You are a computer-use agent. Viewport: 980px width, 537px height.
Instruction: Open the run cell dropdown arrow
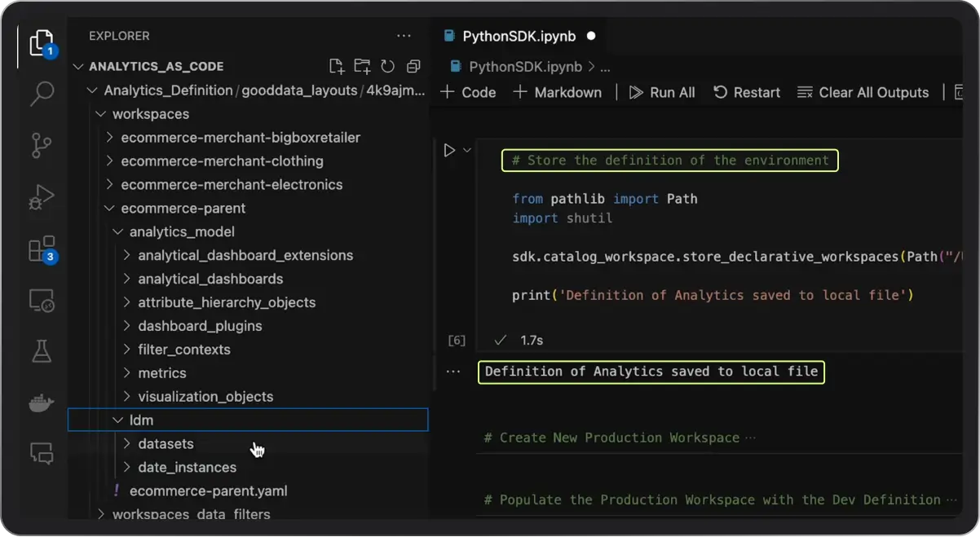(x=467, y=150)
